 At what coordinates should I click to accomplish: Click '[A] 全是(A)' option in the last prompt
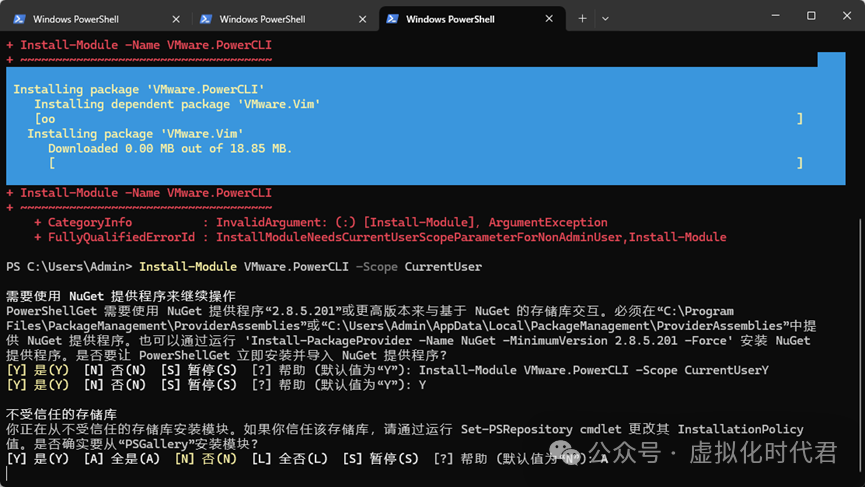coord(121,458)
